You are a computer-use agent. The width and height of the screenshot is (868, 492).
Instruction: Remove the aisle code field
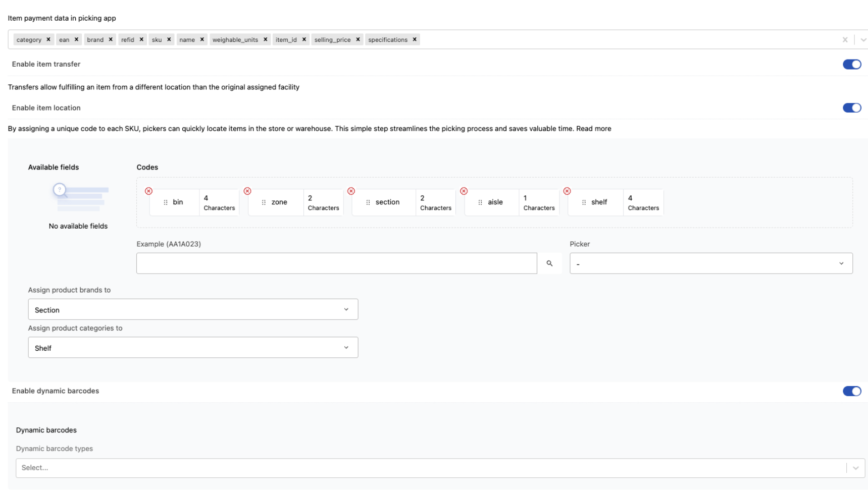464,191
